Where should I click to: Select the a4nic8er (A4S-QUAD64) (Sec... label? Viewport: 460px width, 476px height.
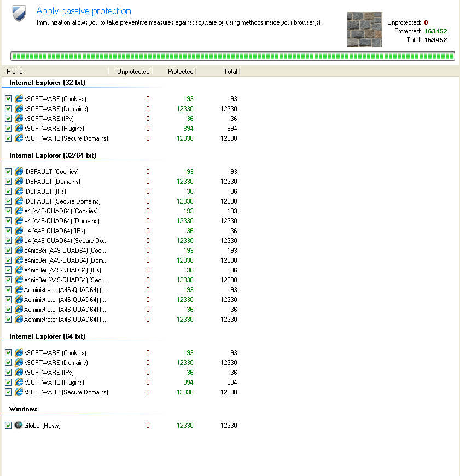pyautogui.click(x=65, y=280)
